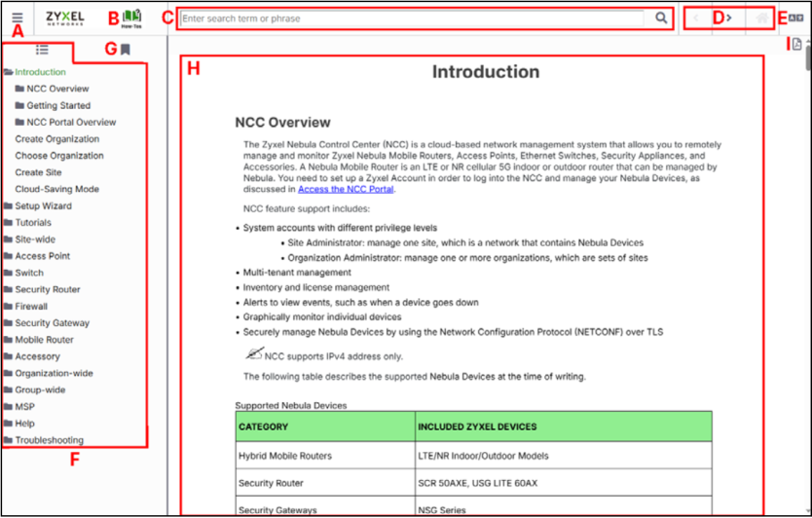Go to previous page arrow
812x518 pixels.
[696, 18]
